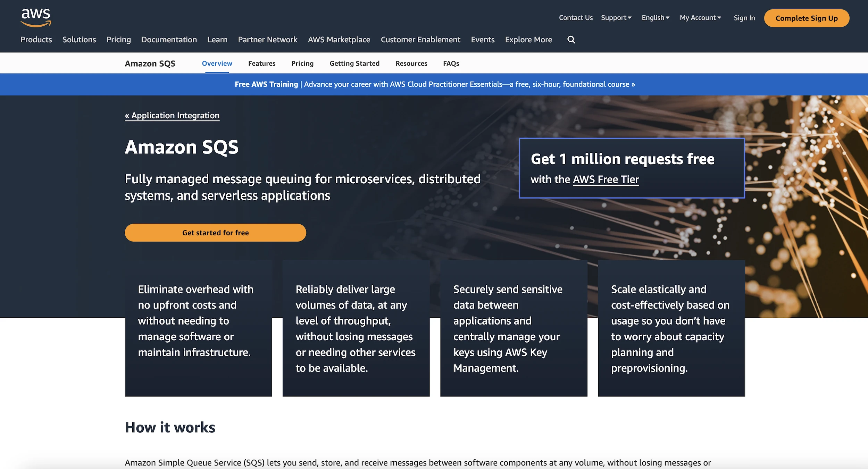Click the Fully managed message queuing tagline
The width and height of the screenshot is (868, 469).
click(x=302, y=187)
